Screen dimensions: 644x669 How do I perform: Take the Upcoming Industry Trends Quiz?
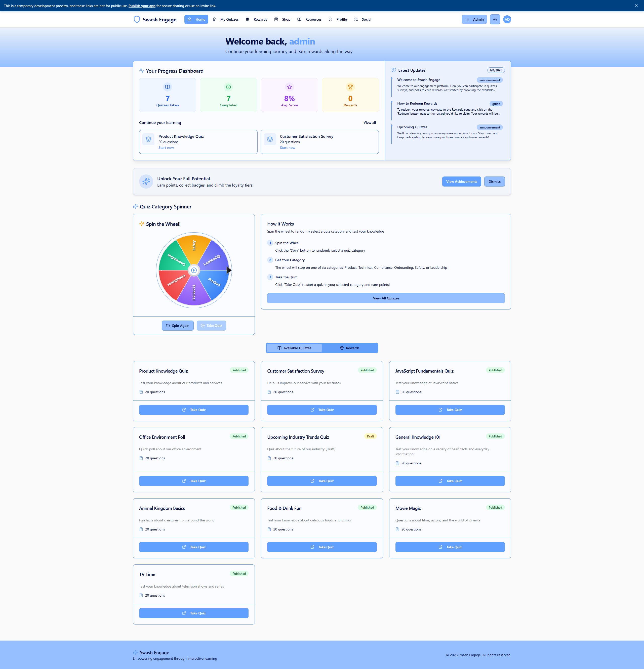click(x=322, y=481)
